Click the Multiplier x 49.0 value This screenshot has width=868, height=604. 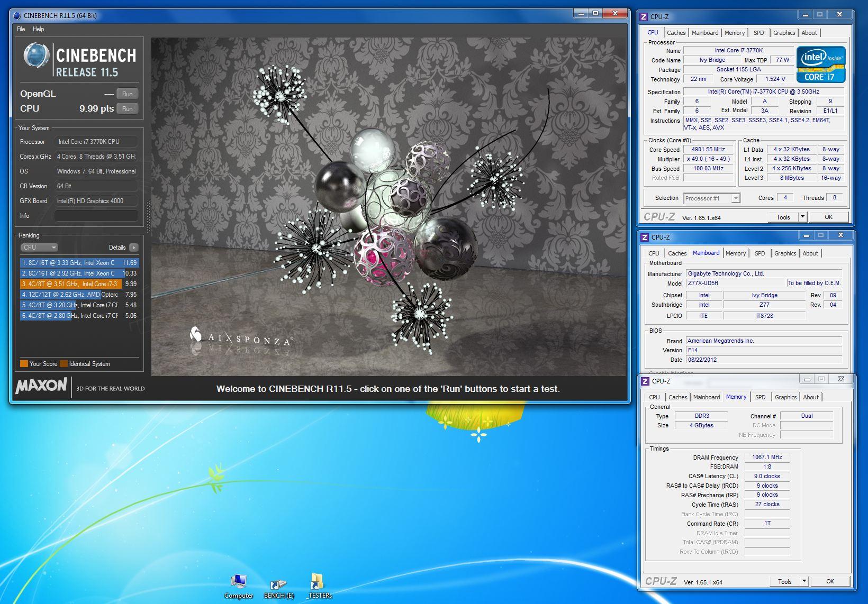(x=708, y=159)
